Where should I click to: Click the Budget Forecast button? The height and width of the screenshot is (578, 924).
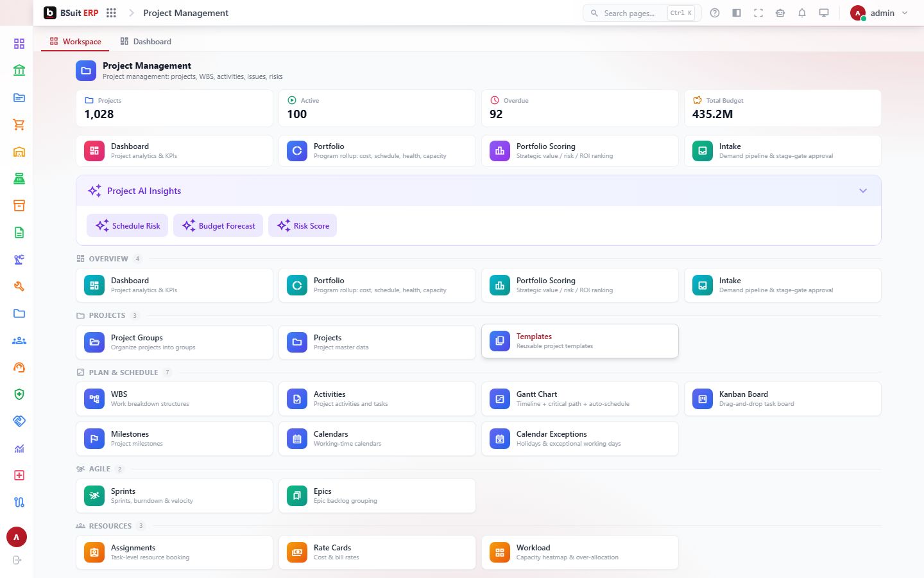pos(218,225)
